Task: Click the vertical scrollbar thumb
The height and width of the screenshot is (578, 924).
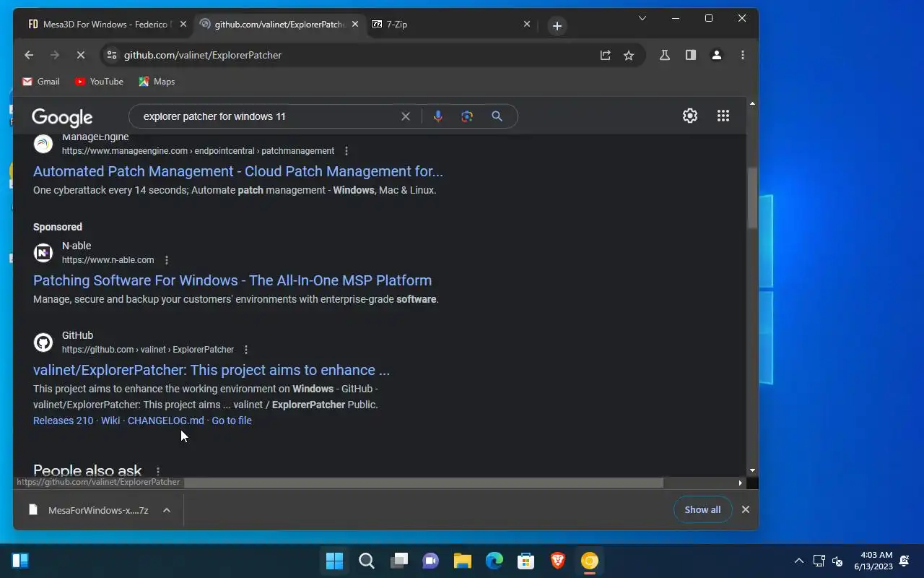Action: pos(752,197)
